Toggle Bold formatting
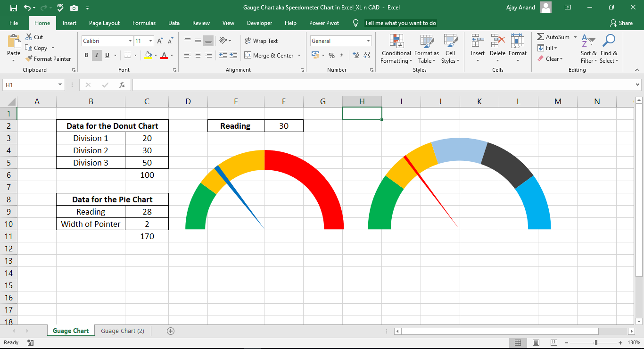644x349 pixels. (x=86, y=55)
